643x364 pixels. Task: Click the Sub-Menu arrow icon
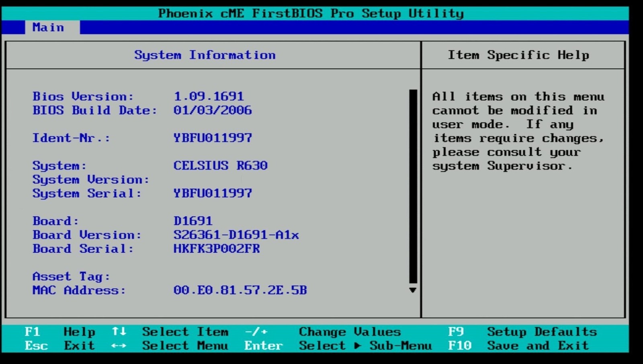(x=358, y=346)
